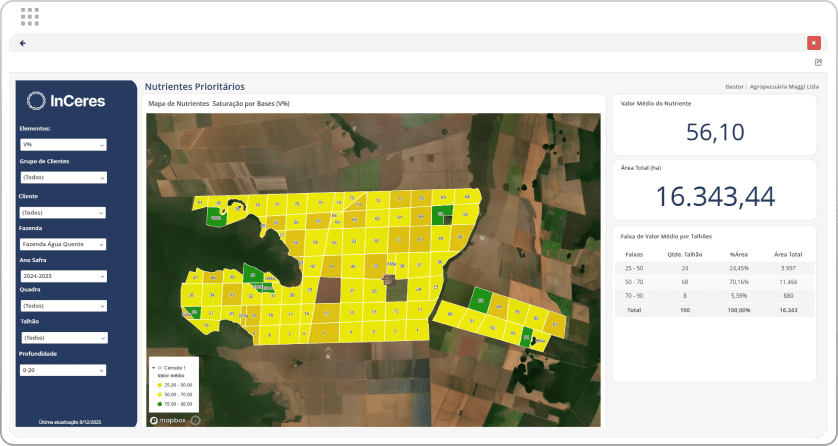Click the back arrow icon
Image resolution: width=838 pixels, height=446 pixels.
[x=22, y=43]
